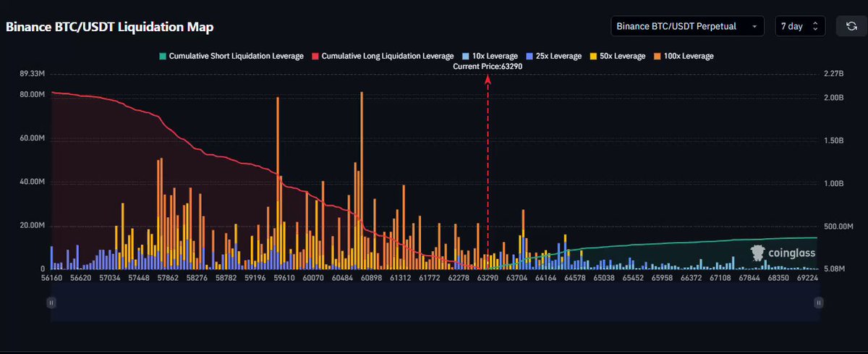Toggle the 100x Leverage legend series
This screenshot has width=868, height=354.
(682, 56)
